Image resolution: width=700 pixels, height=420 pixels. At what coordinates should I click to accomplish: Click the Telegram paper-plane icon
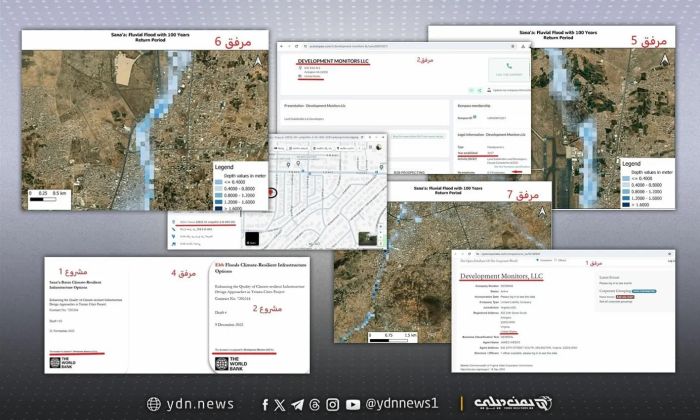click(x=297, y=404)
